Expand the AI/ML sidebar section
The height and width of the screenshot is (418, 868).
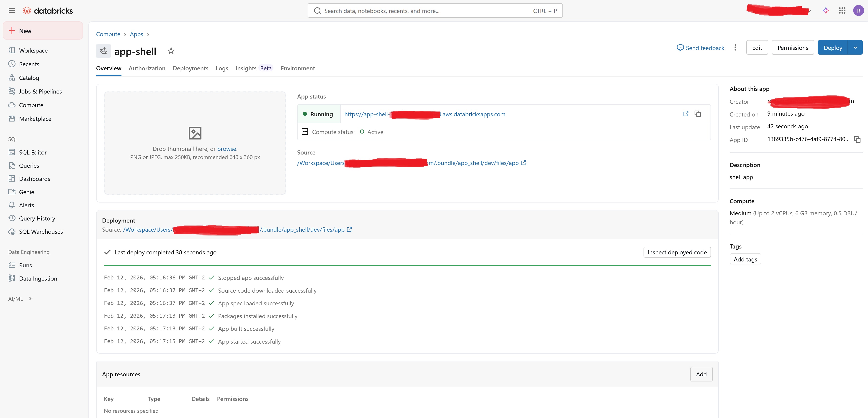30,299
